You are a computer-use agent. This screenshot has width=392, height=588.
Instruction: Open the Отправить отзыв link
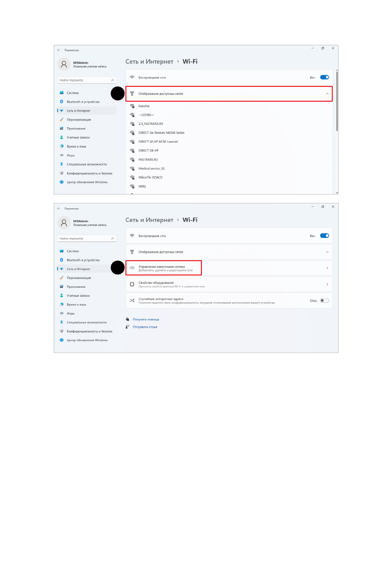(x=145, y=327)
